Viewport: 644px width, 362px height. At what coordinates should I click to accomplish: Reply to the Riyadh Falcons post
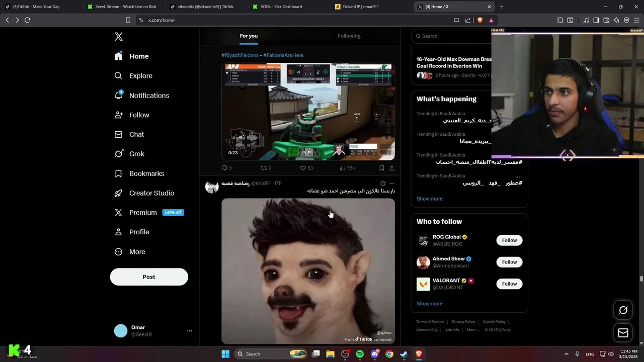click(226, 168)
